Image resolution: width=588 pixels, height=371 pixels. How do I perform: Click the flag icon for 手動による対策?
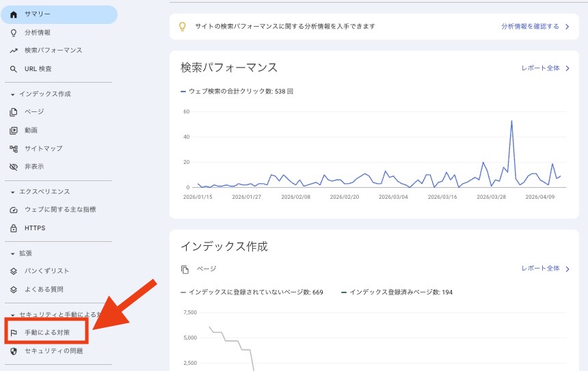click(14, 333)
